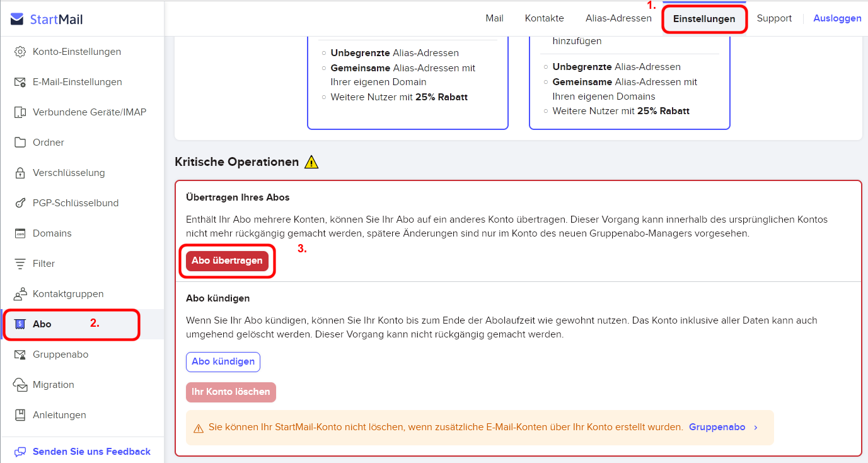Click 'Weitere Nutzer mit 25% Rabatt' in right card

(621, 111)
